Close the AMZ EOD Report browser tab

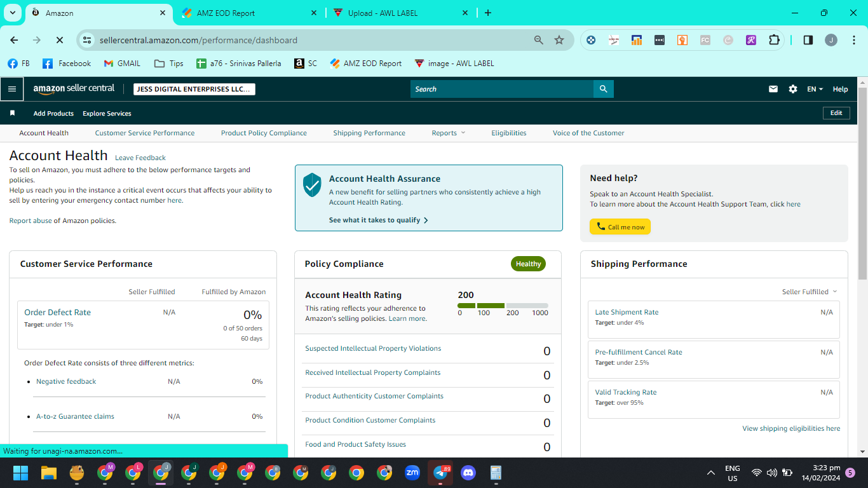[314, 13]
